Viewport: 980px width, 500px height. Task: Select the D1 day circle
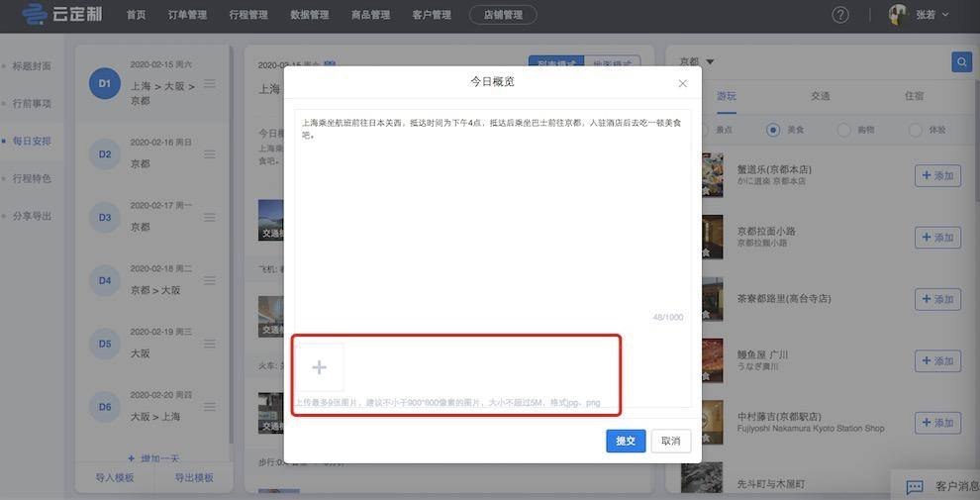[104, 83]
